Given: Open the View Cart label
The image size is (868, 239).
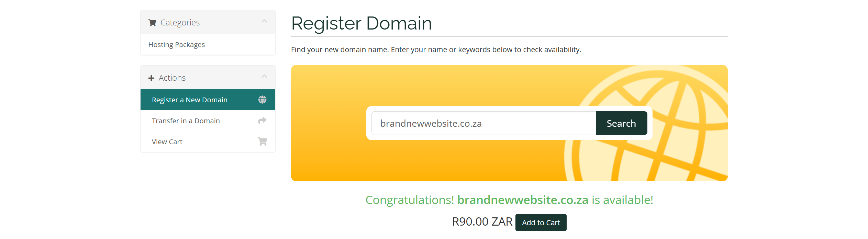Looking at the screenshot, I should (x=167, y=142).
